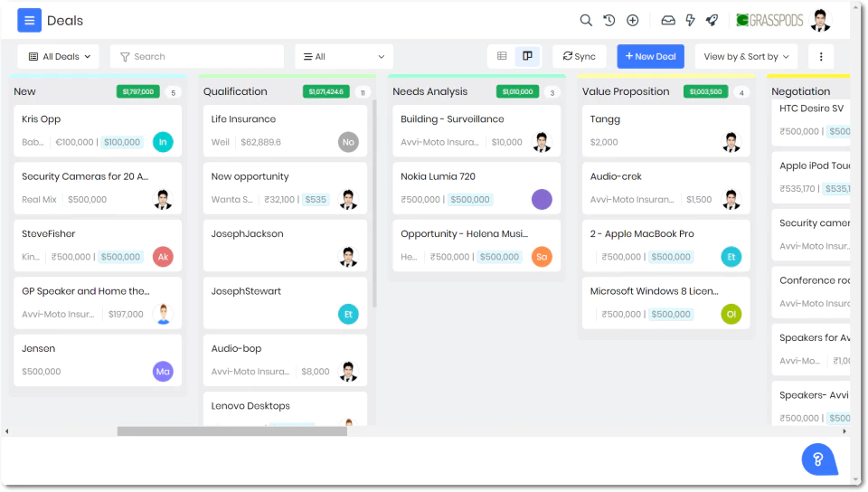868x492 pixels.
Task: Switch to list view
Action: 502,56
